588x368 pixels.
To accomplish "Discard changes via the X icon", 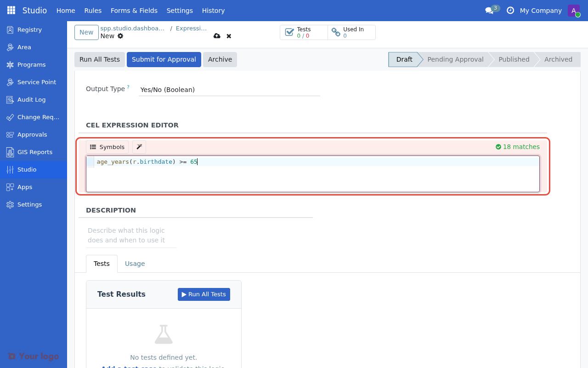I will (228, 35).
